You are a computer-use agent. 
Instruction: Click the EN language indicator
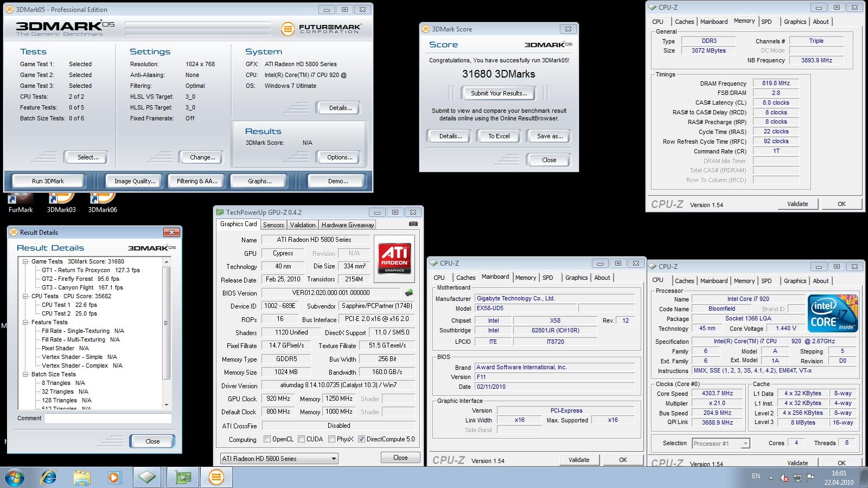(756, 476)
